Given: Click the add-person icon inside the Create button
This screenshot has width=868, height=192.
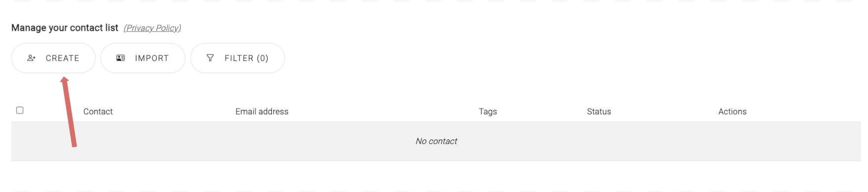Looking at the screenshot, I should point(32,58).
